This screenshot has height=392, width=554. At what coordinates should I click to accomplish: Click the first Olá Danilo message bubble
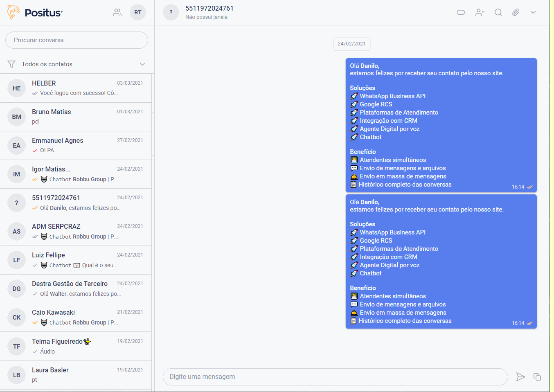pyautogui.click(x=441, y=125)
